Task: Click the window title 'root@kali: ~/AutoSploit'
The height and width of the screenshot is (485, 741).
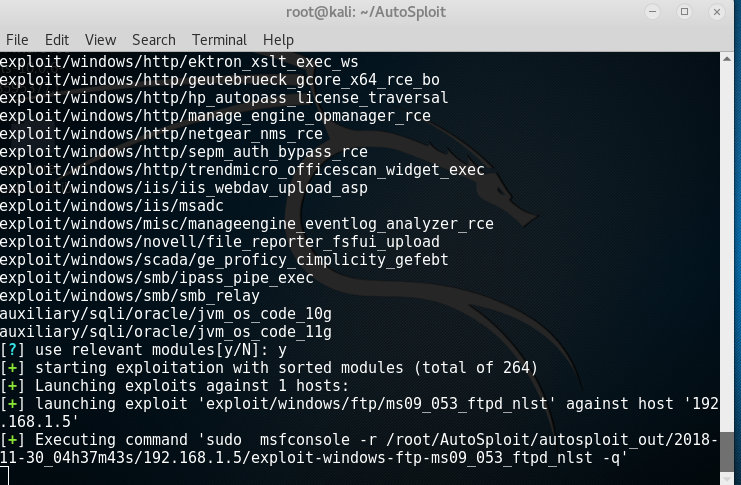Action: pyautogui.click(x=366, y=12)
